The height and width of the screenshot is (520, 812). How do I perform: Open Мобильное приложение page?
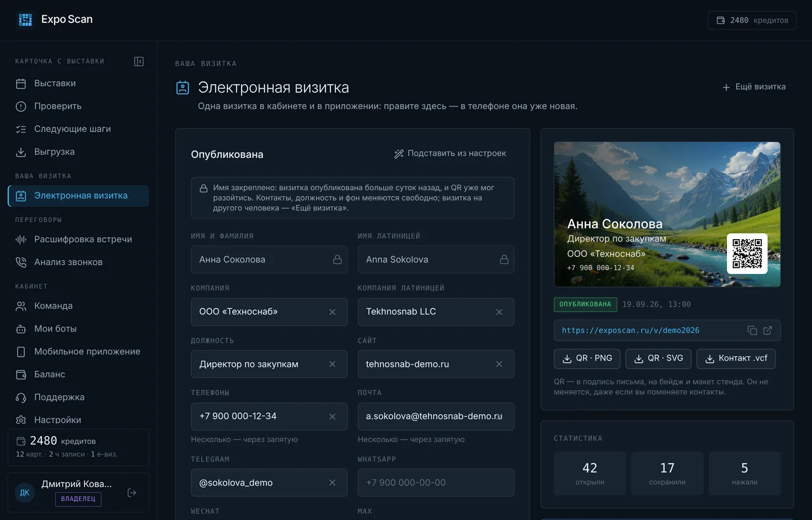[79, 352]
